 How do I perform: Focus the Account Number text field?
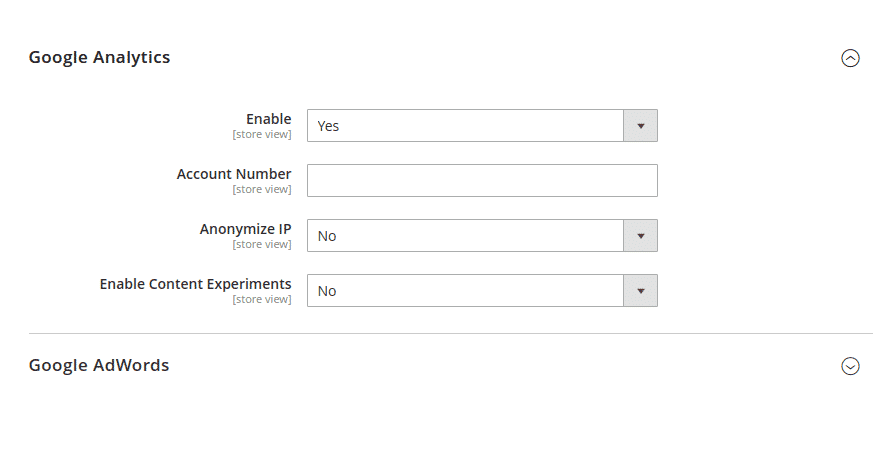482,181
